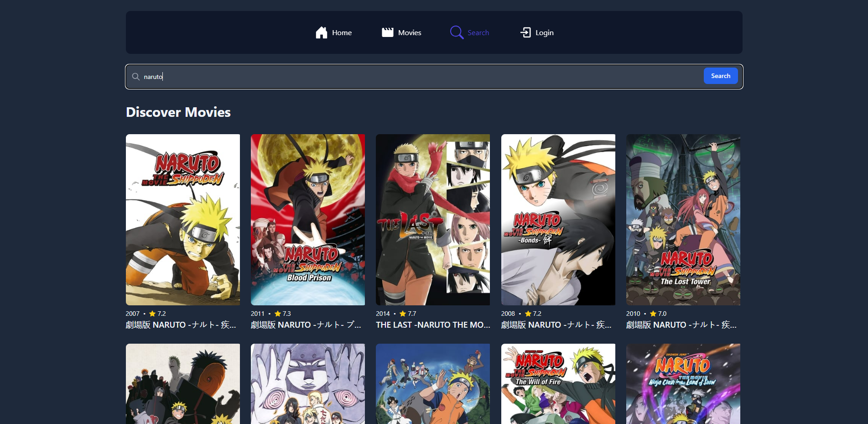Click the blue Search button

(721, 76)
